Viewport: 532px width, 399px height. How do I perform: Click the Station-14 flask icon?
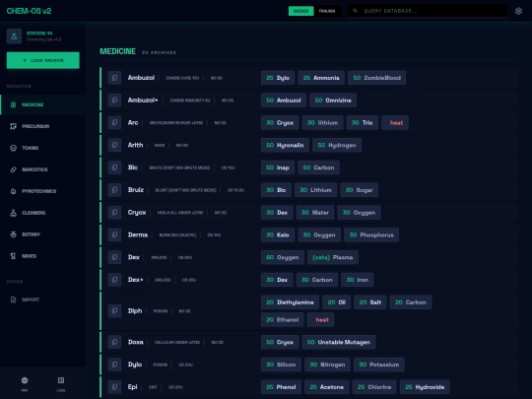point(14,36)
